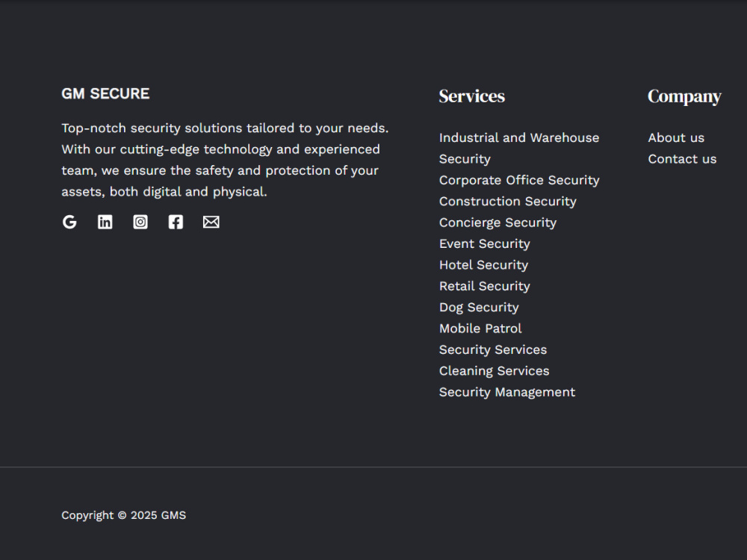This screenshot has width=747, height=560.
Task: Visit Cleaning Services link
Action: tap(494, 371)
